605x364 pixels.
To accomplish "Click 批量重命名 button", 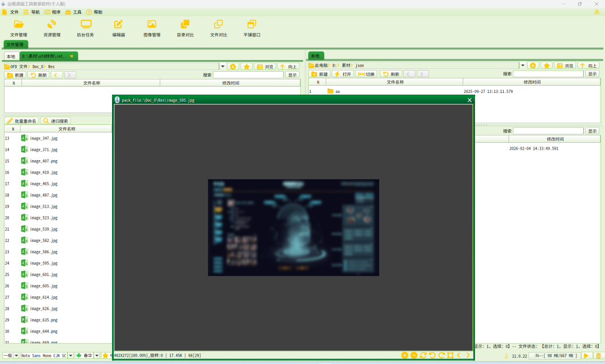I will (22, 121).
